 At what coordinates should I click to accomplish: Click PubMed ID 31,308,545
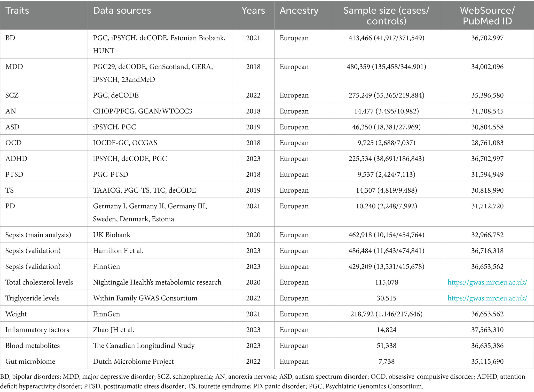487,111
